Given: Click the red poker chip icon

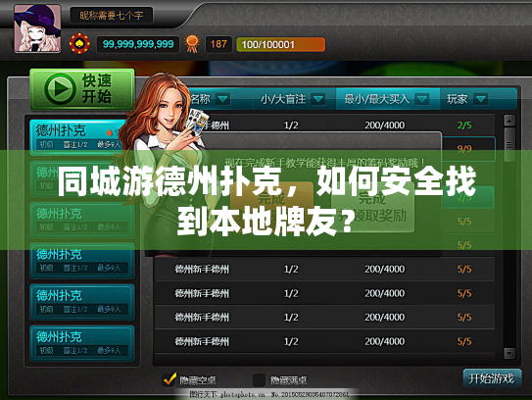Looking at the screenshot, I should [79, 44].
